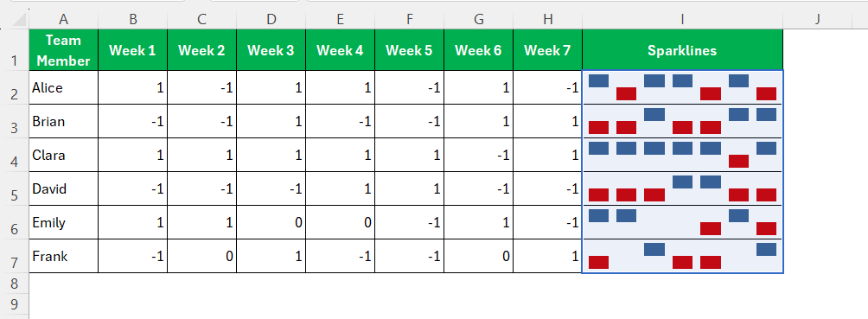Click Frank's sparkline cell
This screenshot has width=868, height=319.
682,257
